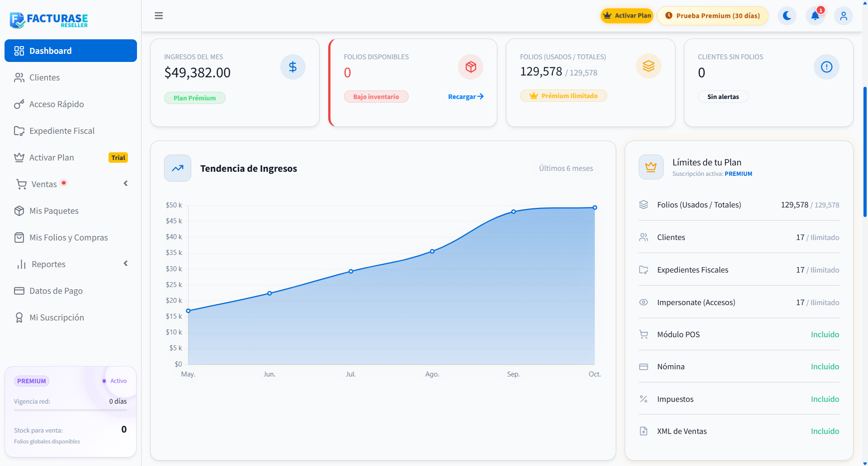Viewport: 868px width, 466px height.
Task: Click Incluido value for XML de Ventas
Action: 825,431
